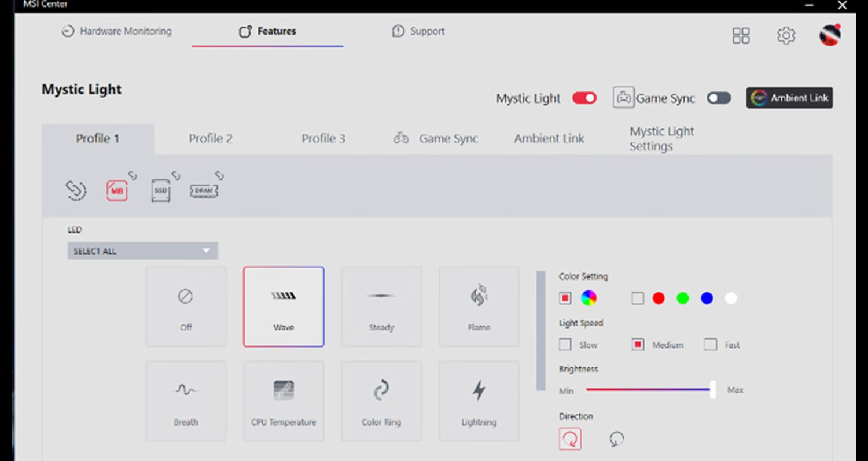This screenshot has width=868, height=461.
Task: Select the CPU Temperature lighting effect
Action: (284, 401)
